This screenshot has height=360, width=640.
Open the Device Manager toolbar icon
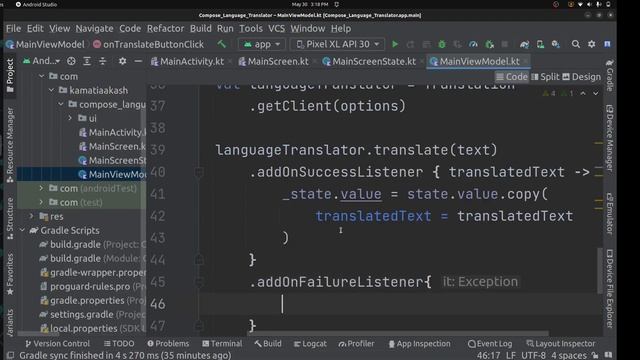click(540, 44)
